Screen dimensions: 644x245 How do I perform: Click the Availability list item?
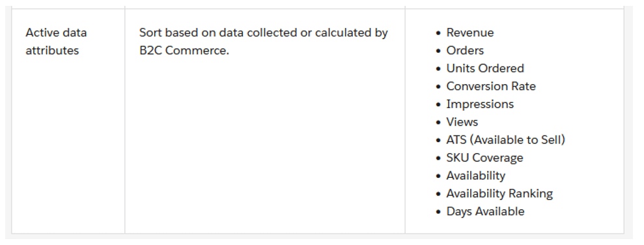tap(475, 175)
